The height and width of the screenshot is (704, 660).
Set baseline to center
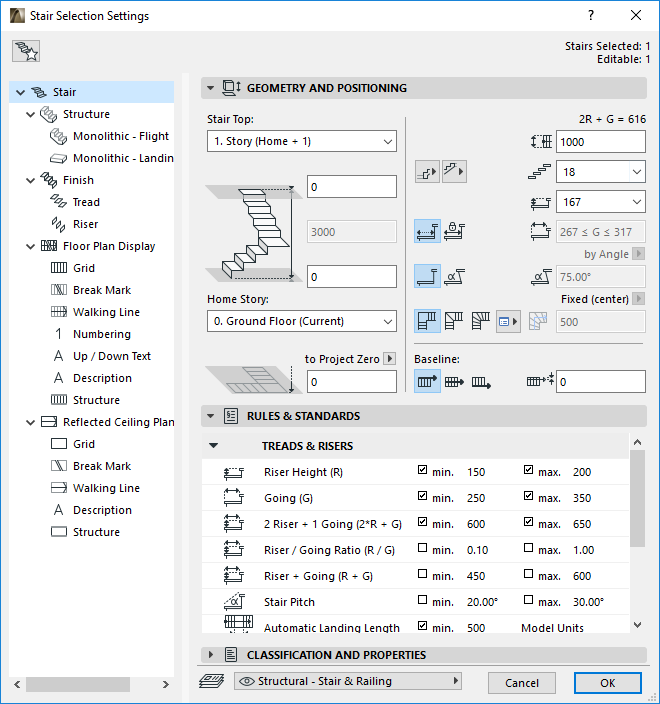pos(454,381)
